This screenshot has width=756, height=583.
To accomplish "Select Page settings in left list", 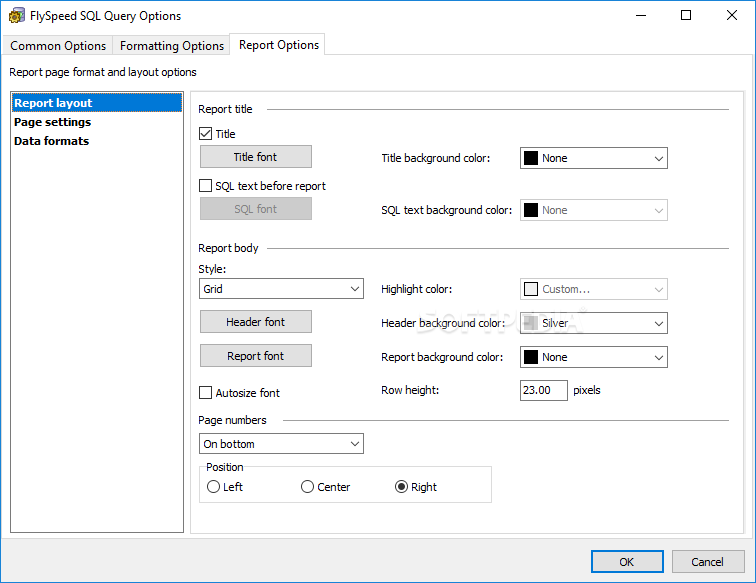I will pyautogui.click(x=53, y=122).
